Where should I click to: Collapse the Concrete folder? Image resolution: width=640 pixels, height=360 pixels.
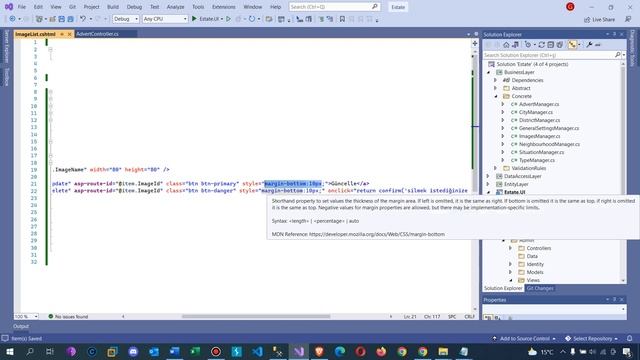(x=496, y=96)
